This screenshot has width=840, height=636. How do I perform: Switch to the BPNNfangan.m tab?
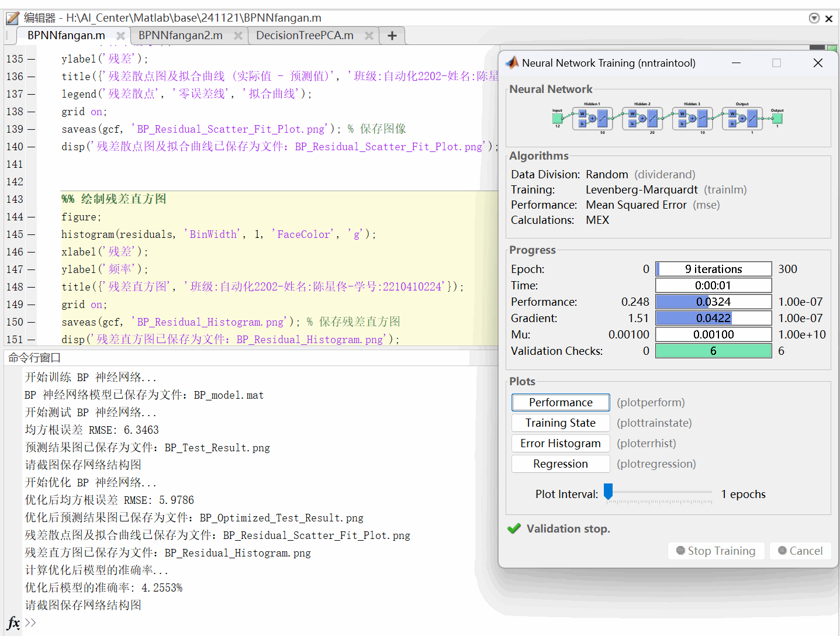[66, 36]
